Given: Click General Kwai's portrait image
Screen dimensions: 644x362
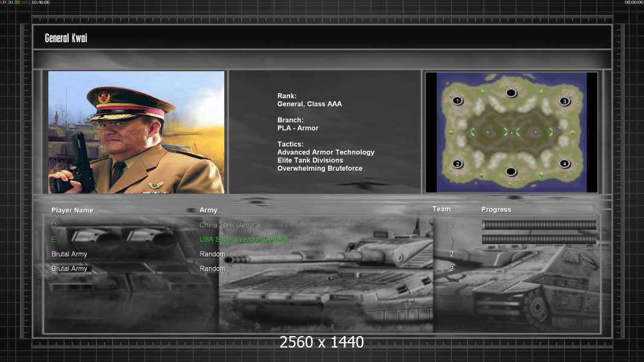Looking at the screenshot, I should pyautogui.click(x=137, y=132).
